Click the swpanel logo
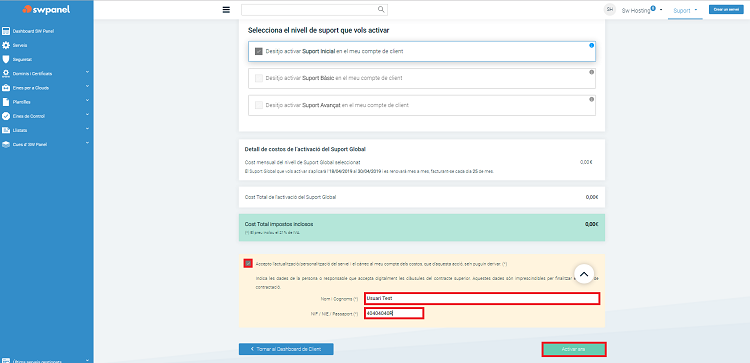Screen dimensions: 750x363 tap(46, 10)
